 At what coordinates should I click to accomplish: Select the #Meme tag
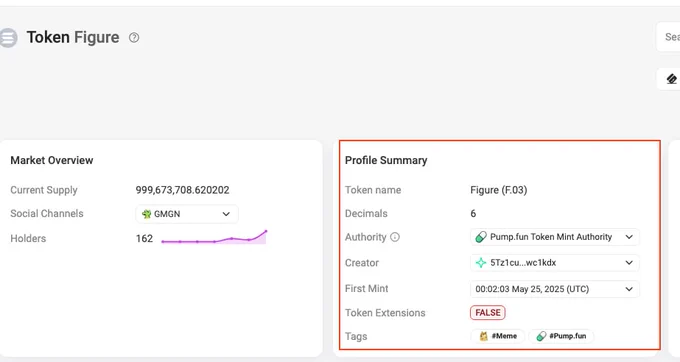click(498, 336)
